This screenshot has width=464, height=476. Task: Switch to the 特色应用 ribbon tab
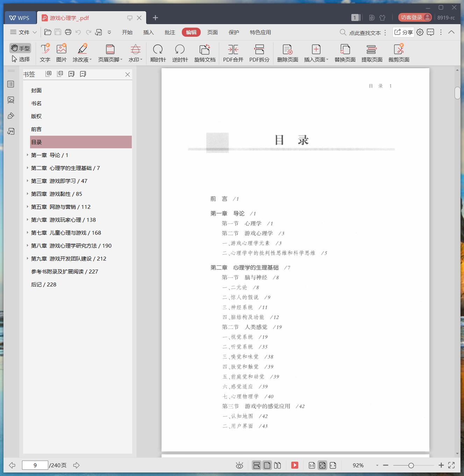(260, 32)
